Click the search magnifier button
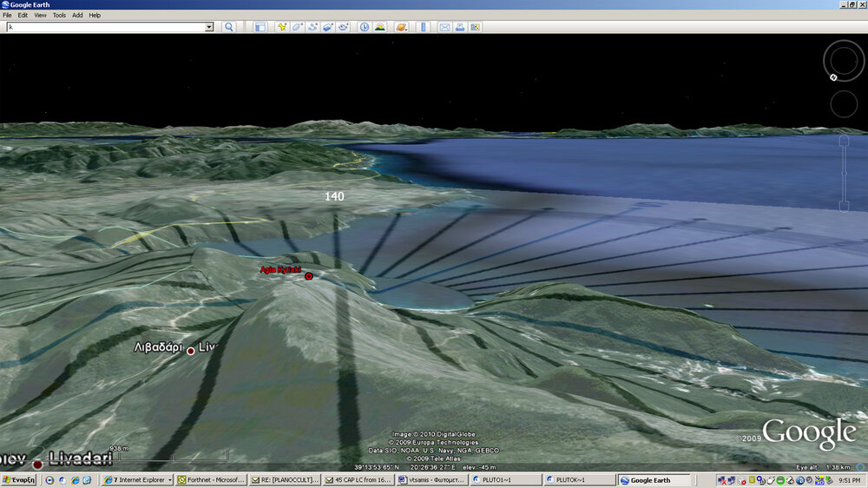Viewport: 868px width, 488px height. click(x=229, y=27)
